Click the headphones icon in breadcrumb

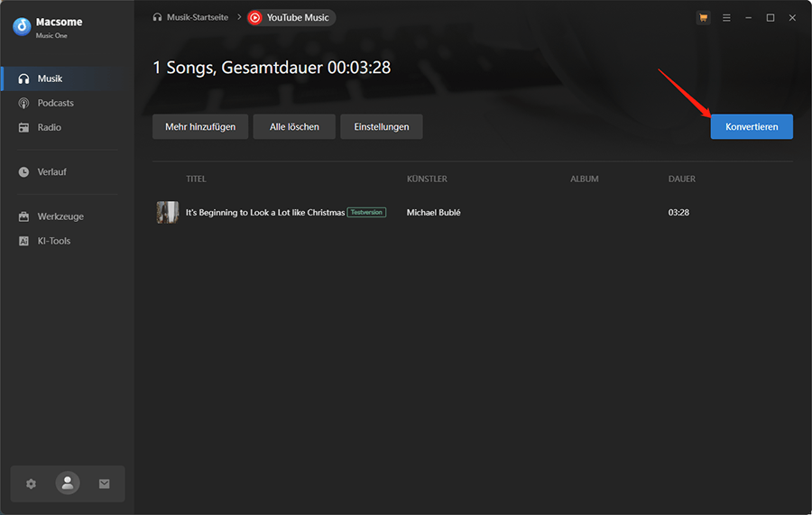pos(157,18)
